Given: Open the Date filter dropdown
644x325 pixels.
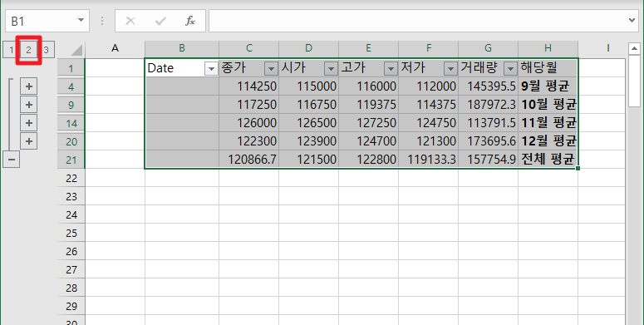Looking at the screenshot, I should click(x=211, y=69).
